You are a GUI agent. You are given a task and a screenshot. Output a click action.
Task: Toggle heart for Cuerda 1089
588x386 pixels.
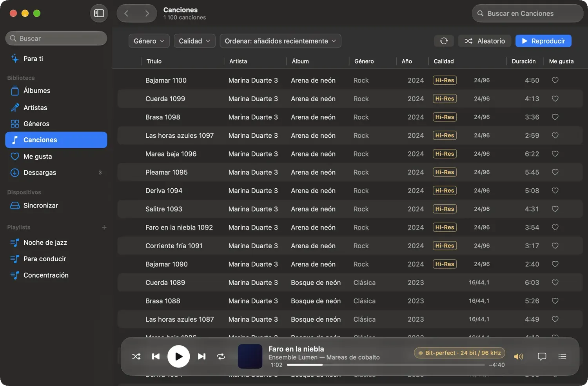point(555,282)
